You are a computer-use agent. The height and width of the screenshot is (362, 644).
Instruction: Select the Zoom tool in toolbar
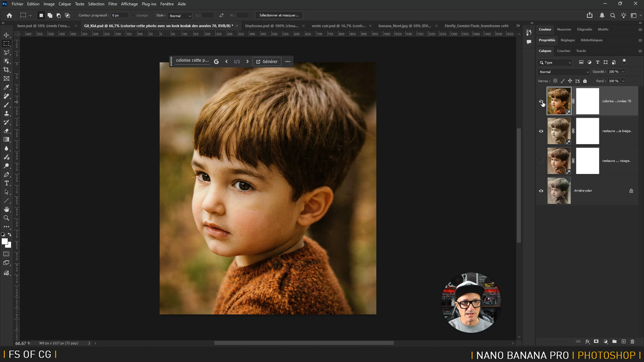click(x=6, y=218)
